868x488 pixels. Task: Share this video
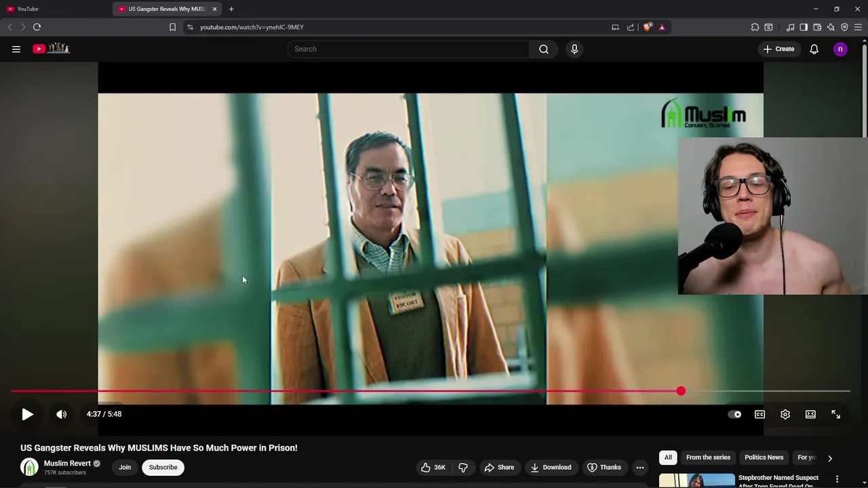pos(499,467)
